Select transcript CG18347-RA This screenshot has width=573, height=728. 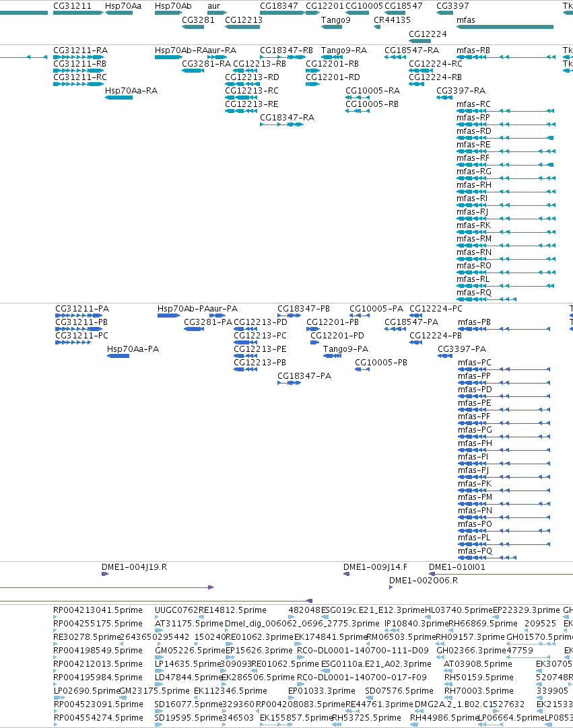[282, 124]
